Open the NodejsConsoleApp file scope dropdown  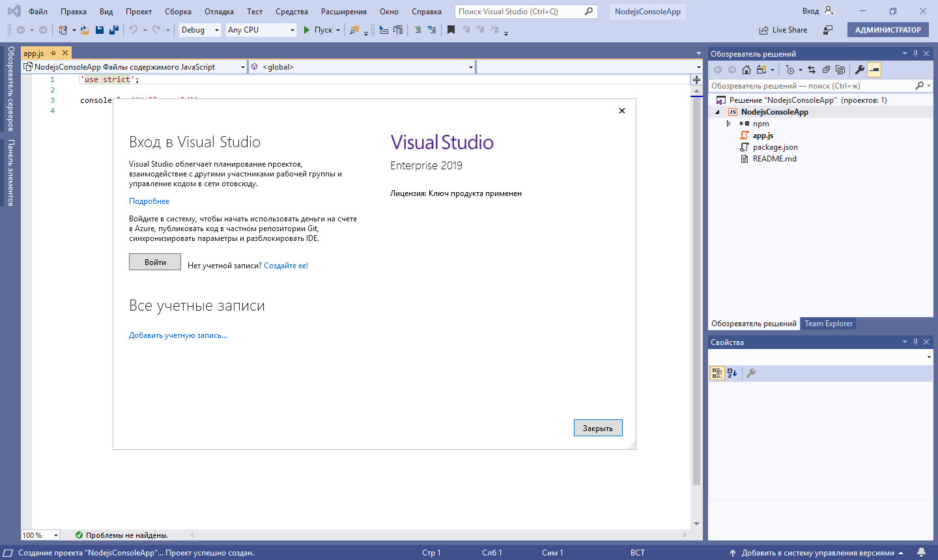pos(134,66)
